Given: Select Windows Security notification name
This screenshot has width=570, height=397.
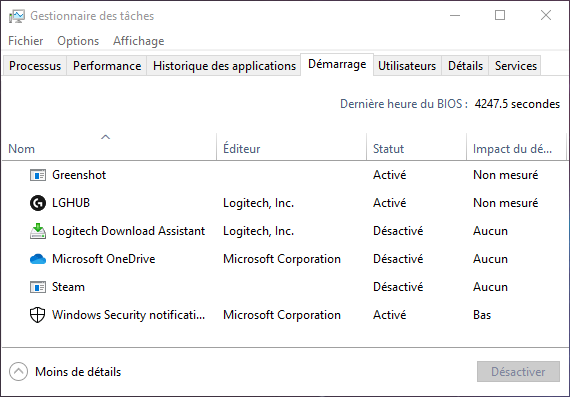Looking at the screenshot, I should (x=129, y=315).
